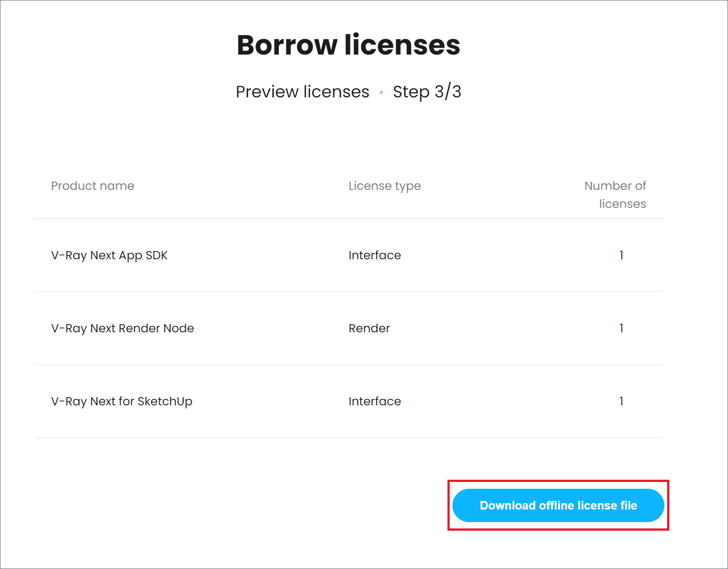
Task: Click the license count for Render Node
Action: click(621, 328)
